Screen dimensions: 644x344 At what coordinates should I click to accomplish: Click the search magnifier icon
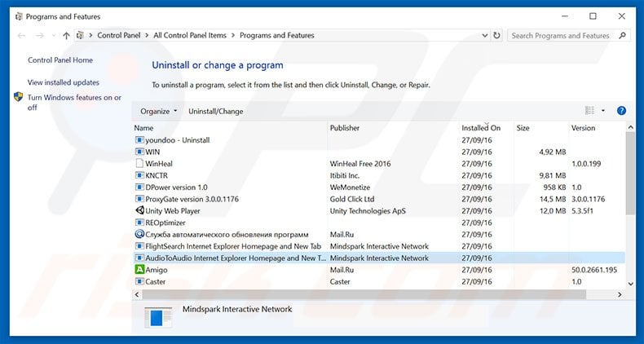(x=623, y=35)
